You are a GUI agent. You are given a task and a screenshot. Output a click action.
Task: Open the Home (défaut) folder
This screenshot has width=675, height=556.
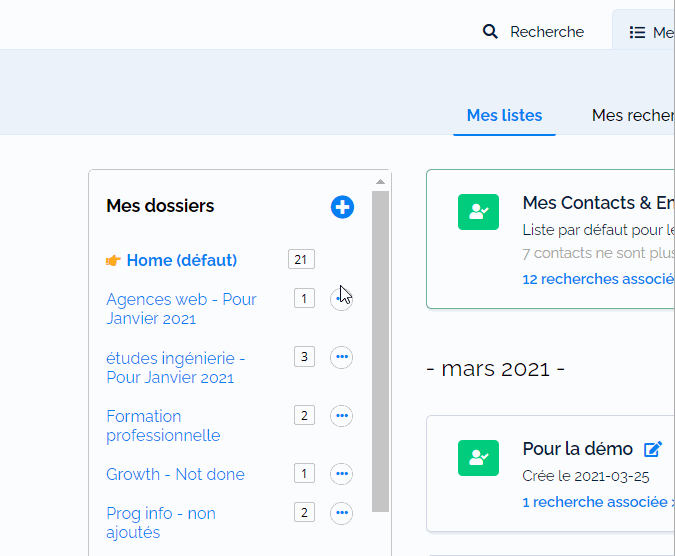tap(182, 260)
